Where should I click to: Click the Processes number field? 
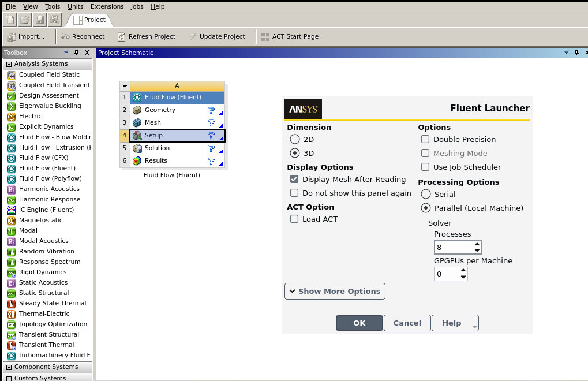454,247
